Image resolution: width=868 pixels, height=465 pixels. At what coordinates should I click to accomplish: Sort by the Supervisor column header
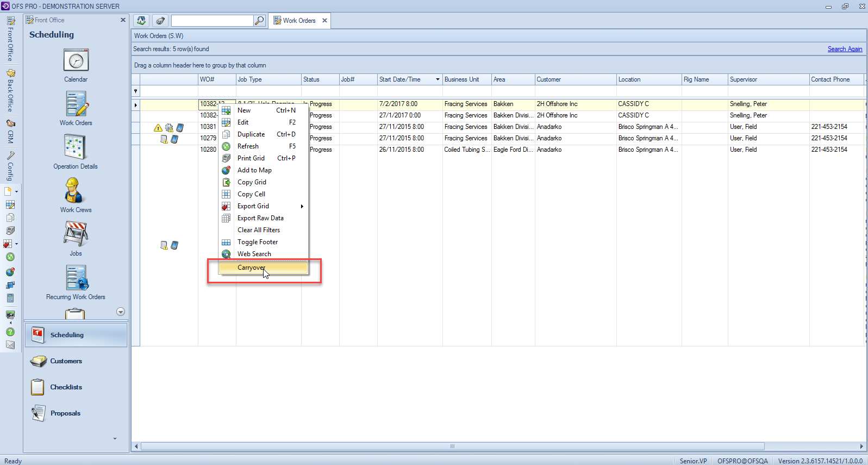point(769,79)
